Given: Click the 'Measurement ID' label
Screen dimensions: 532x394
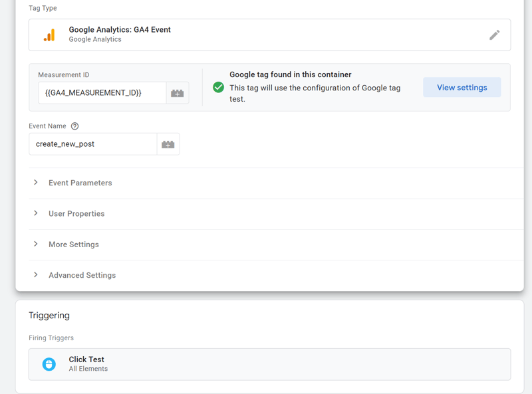Looking at the screenshot, I should point(64,75).
